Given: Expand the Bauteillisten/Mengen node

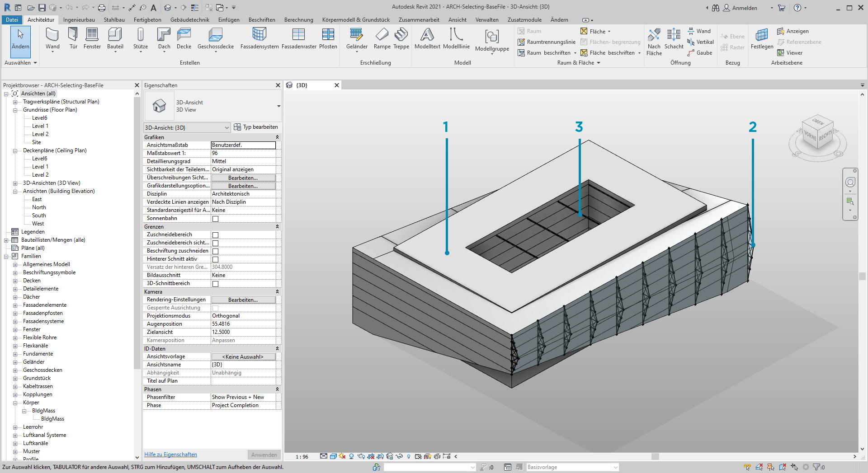Looking at the screenshot, I should (6, 240).
